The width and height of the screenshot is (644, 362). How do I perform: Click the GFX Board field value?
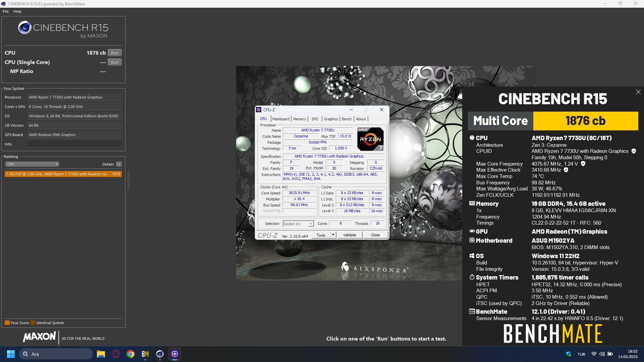(x=74, y=135)
